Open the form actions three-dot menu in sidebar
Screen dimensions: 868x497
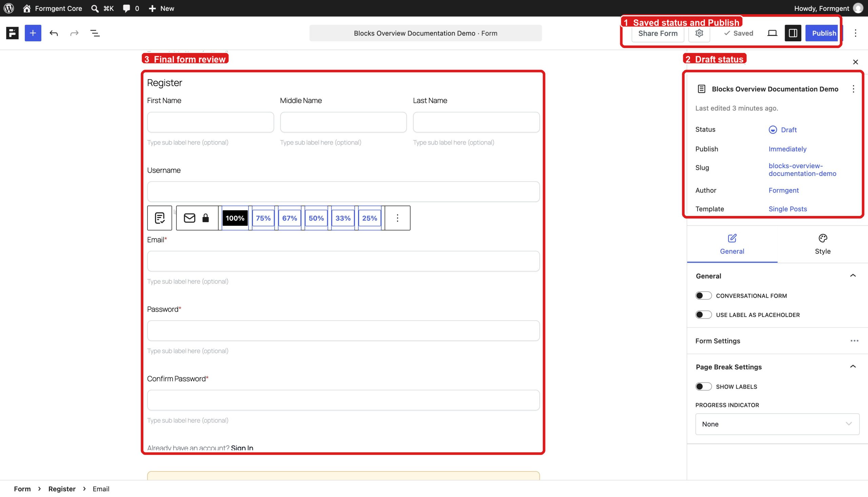pyautogui.click(x=853, y=89)
